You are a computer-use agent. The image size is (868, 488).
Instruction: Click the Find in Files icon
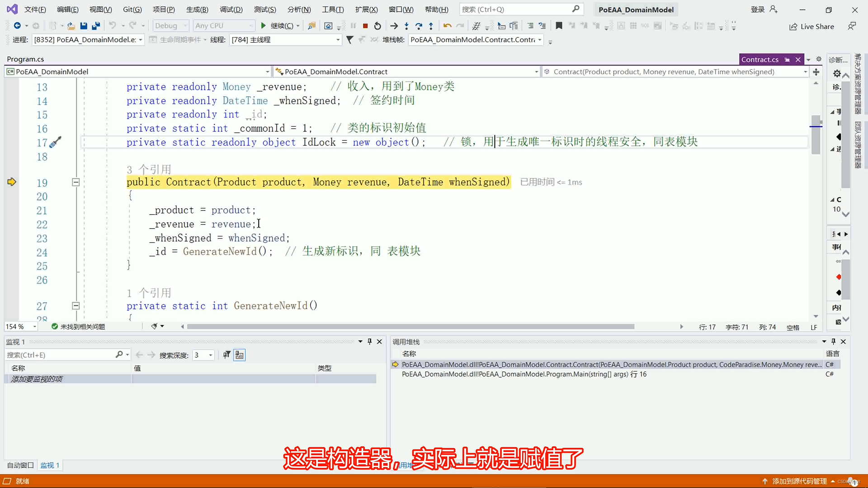pyautogui.click(x=311, y=26)
